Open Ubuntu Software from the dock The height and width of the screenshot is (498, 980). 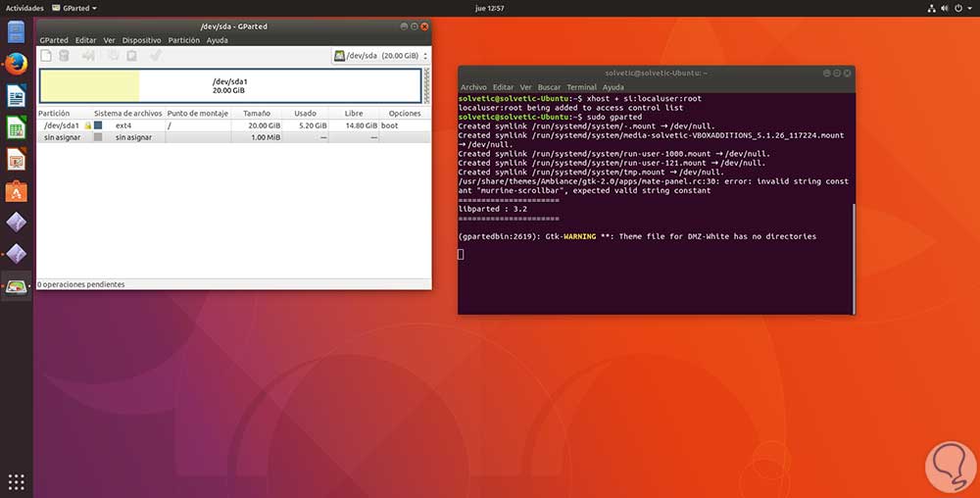pyautogui.click(x=16, y=190)
